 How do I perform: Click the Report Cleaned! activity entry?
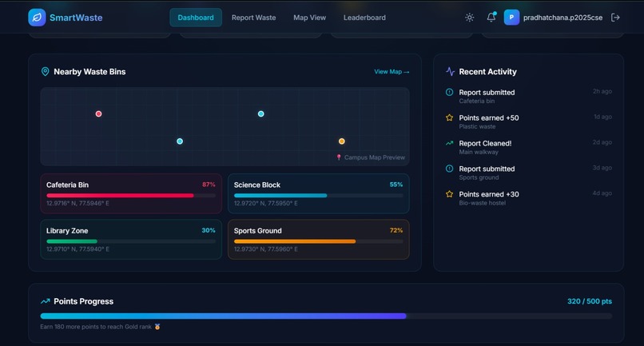(x=529, y=147)
